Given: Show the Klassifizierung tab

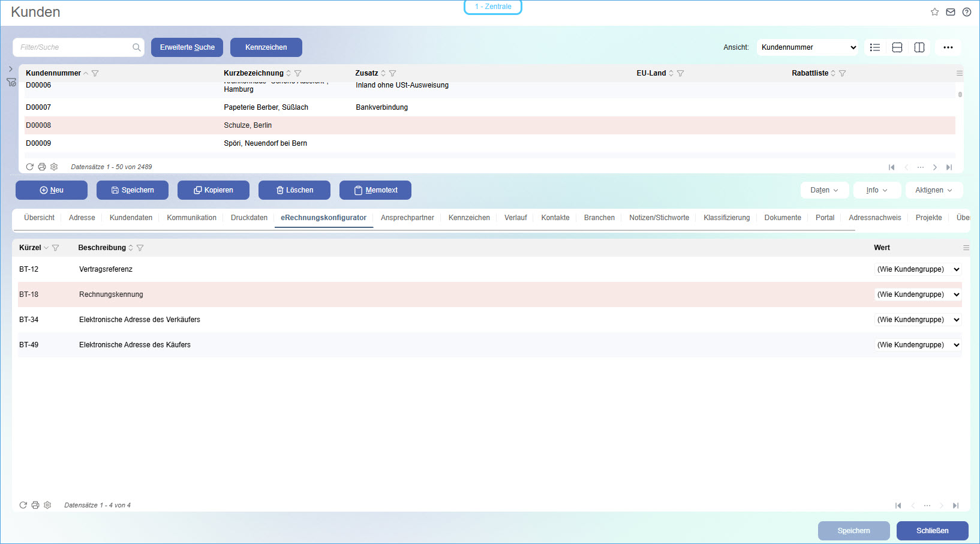Looking at the screenshot, I should tap(726, 218).
